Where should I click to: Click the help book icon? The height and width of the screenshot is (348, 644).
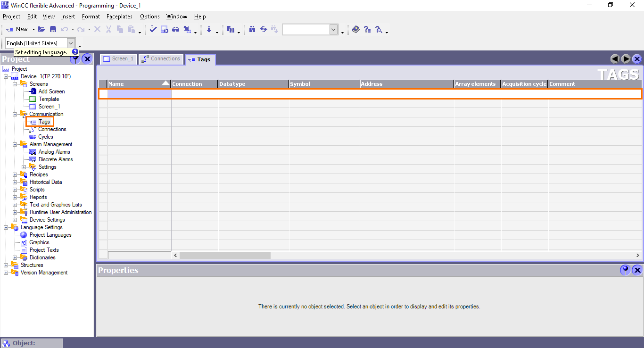pyautogui.click(x=356, y=29)
